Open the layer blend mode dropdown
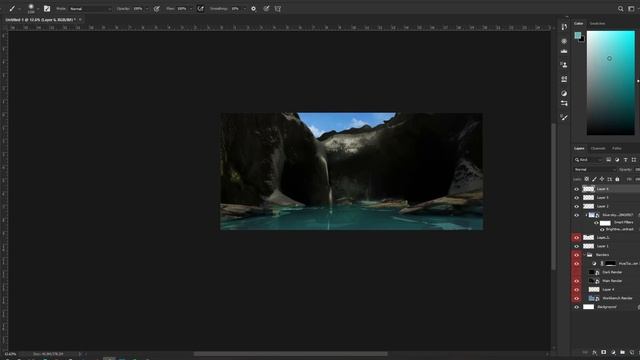This screenshot has width=640, height=360. pos(595,169)
